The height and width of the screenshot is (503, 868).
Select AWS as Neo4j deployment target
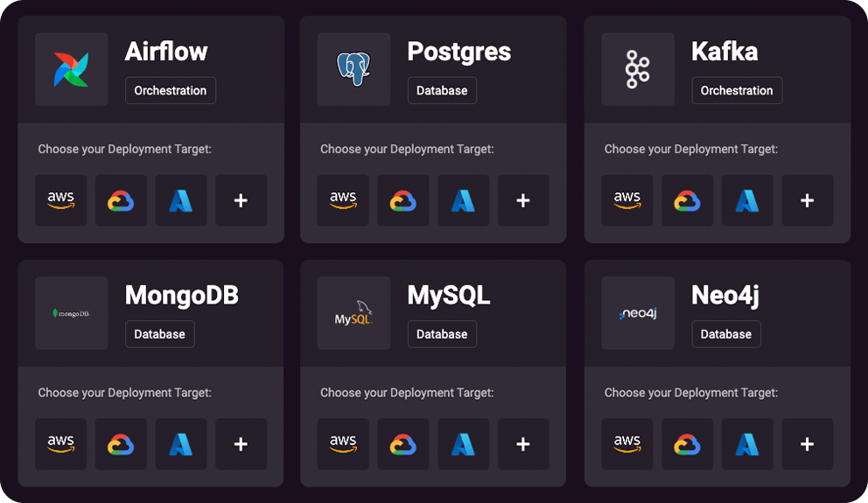click(627, 444)
